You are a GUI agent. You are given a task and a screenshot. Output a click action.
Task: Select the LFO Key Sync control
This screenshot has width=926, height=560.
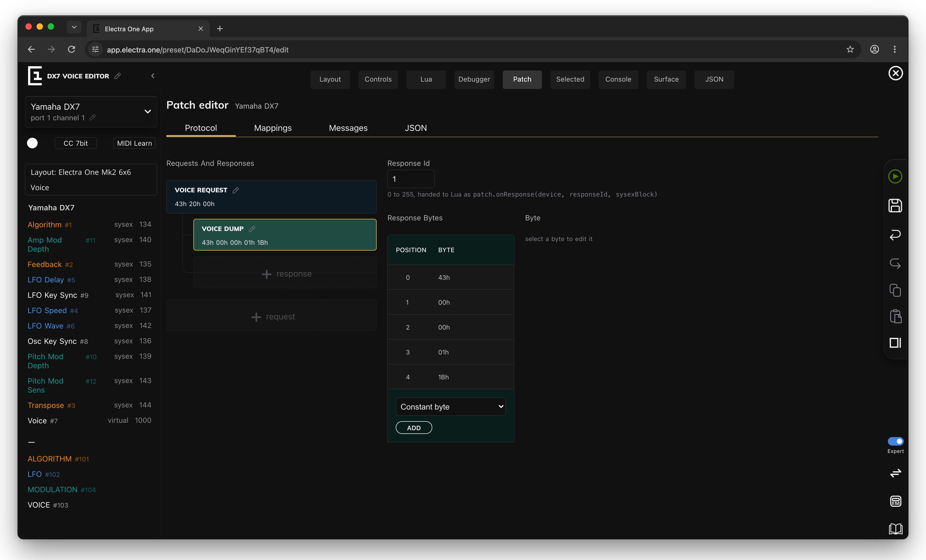pos(90,295)
